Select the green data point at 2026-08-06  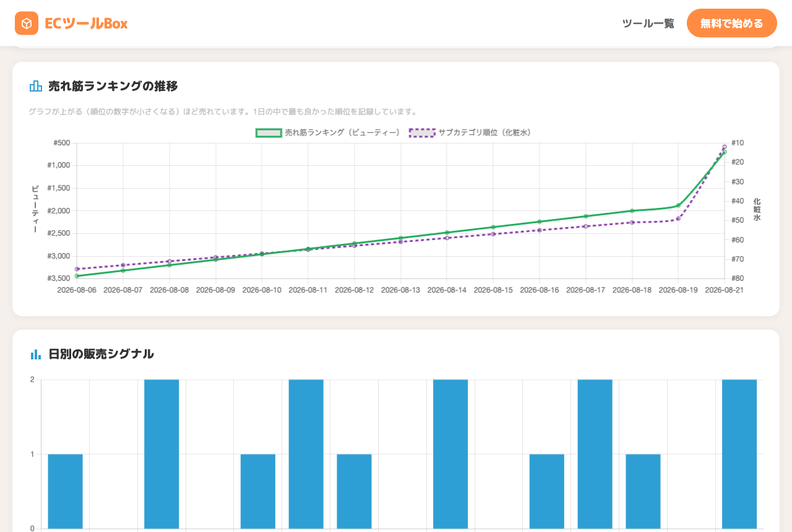click(77, 276)
